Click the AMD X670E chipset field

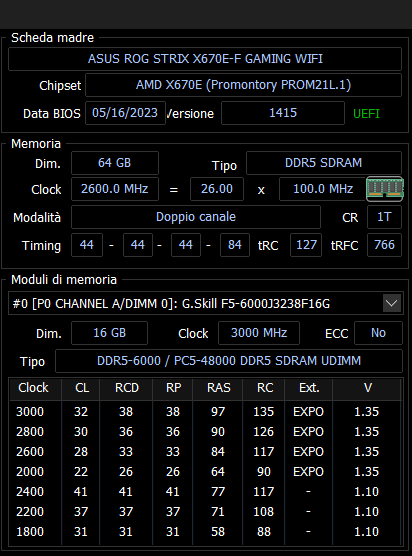coord(243,85)
